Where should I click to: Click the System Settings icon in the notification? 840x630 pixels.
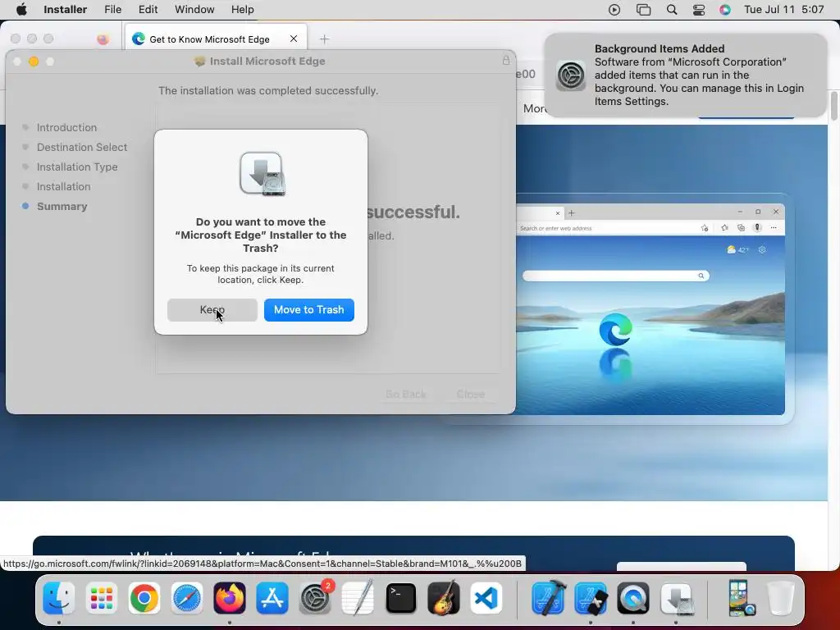[571, 75]
